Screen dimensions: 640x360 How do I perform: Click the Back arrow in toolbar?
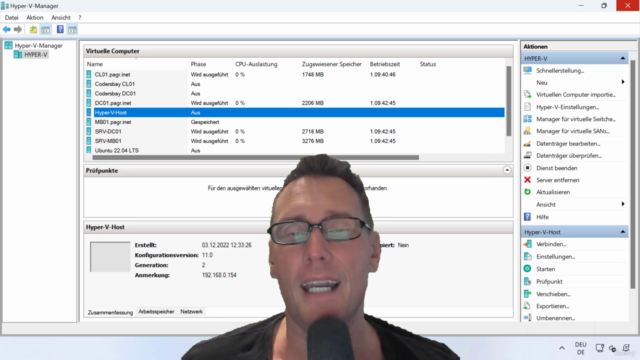(x=7, y=29)
